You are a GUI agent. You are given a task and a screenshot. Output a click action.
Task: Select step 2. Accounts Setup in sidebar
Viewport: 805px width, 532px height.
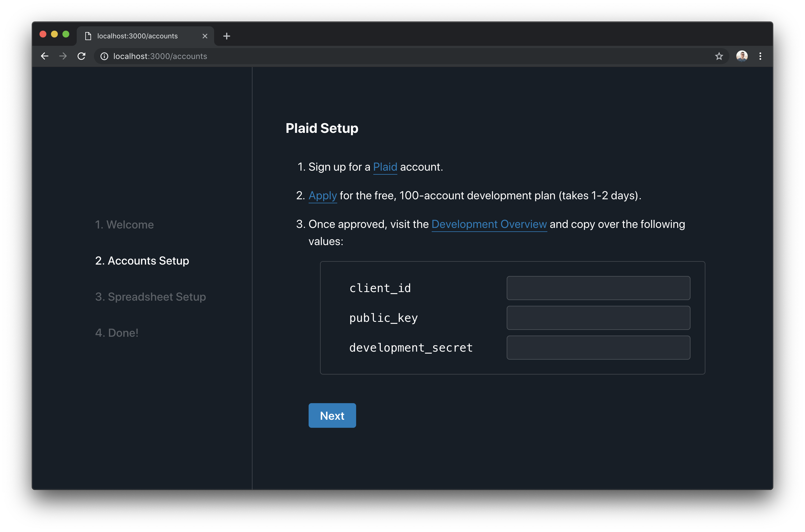pyautogui.click(x=142, y=261)
